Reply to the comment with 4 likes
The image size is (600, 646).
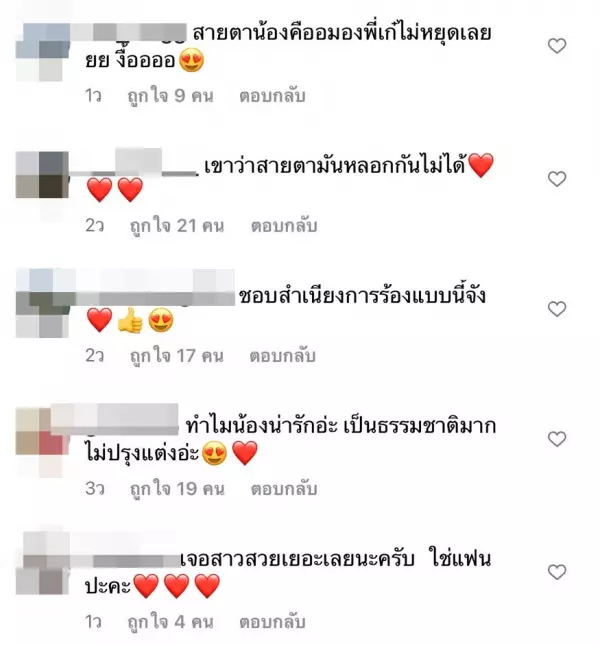tap(272, 622)
